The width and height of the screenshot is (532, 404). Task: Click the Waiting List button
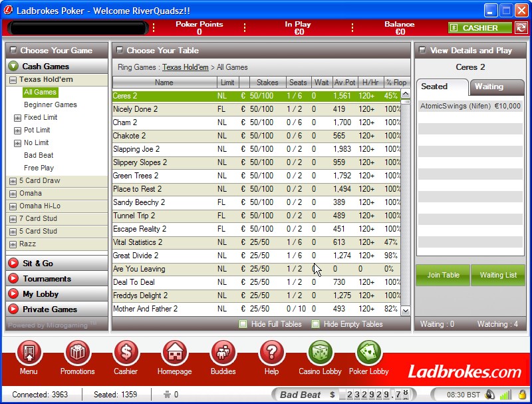coord(498,275)
